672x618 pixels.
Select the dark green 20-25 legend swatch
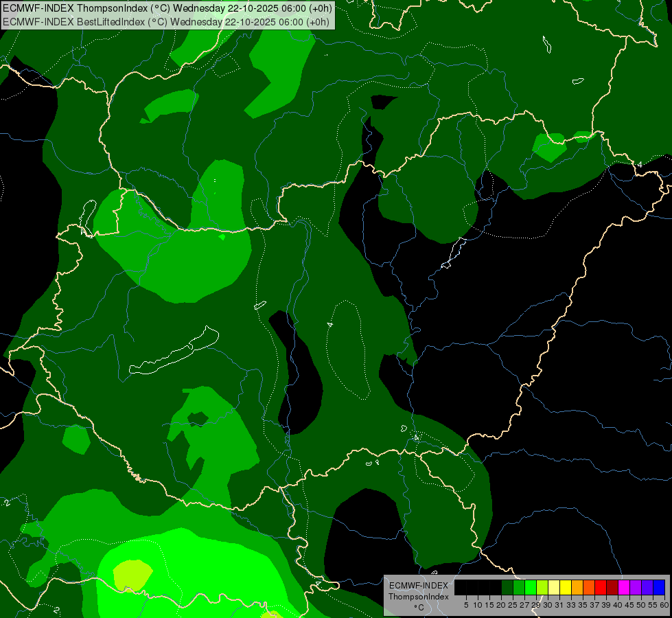click(507, 587)
